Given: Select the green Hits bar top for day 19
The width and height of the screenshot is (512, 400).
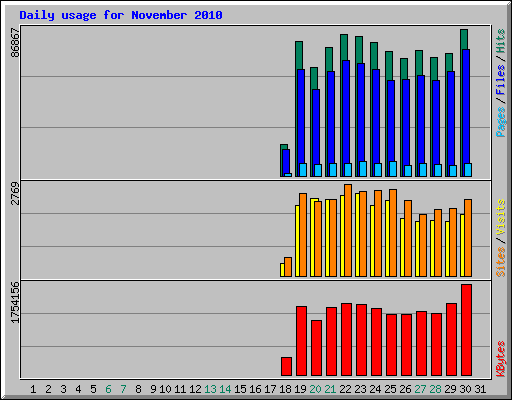Looking at the screenshot, I should [x=299, y=55].
